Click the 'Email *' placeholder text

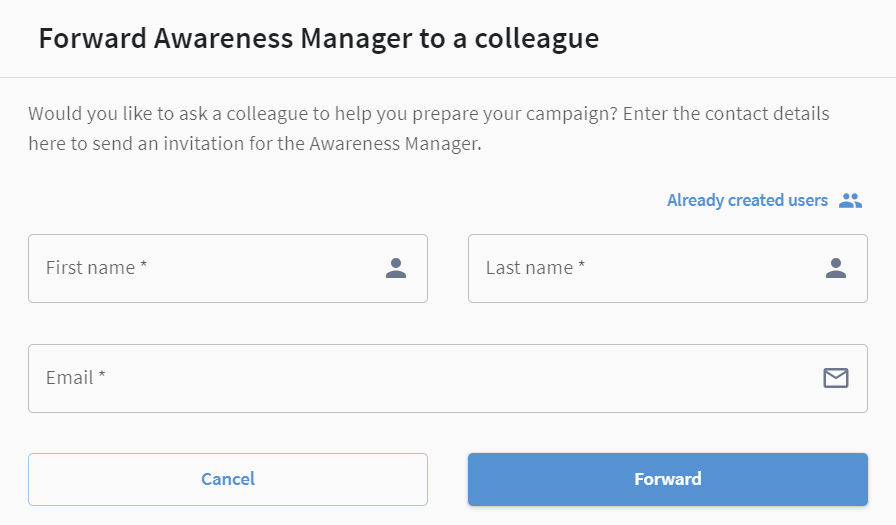point(75,378)
